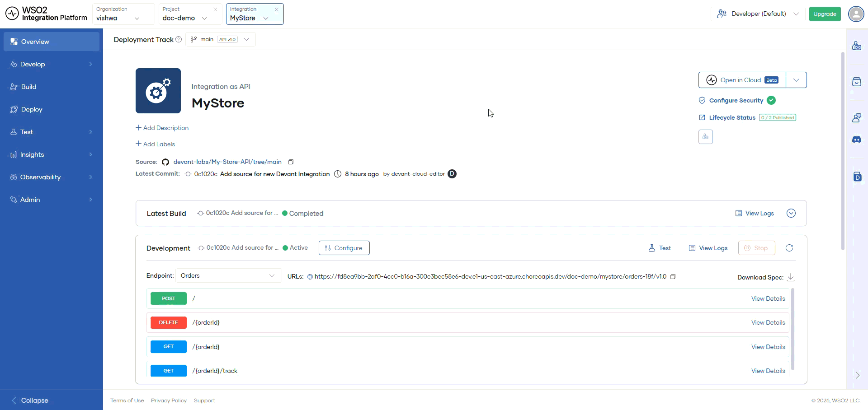Open the Developer (Default) dropdown
The height and width of the screenshot is (410, 868).
pyautogui.click(x=758, y=14)
